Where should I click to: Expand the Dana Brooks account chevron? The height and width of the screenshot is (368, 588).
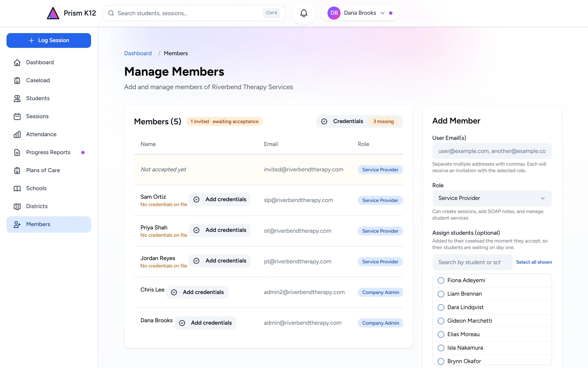pos(382,13)
